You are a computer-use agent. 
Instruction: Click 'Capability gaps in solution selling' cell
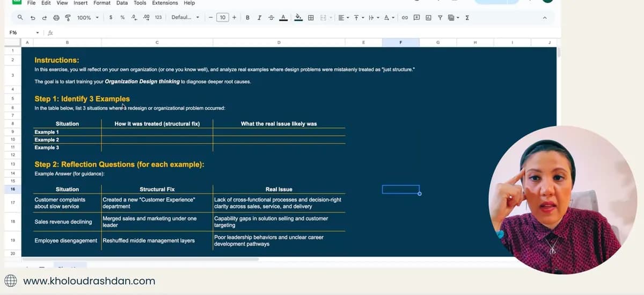[x=279, y=221]
